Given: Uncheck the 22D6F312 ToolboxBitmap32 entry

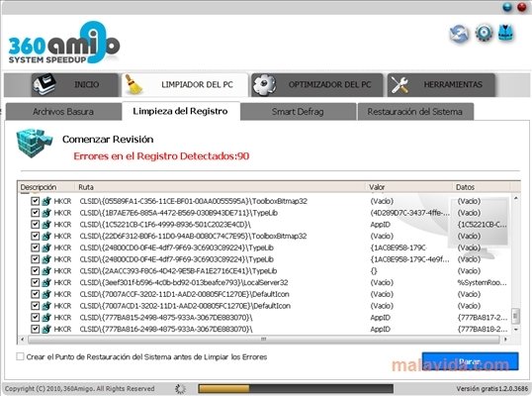Looking at the screenshot, I should tap(35, 236).
